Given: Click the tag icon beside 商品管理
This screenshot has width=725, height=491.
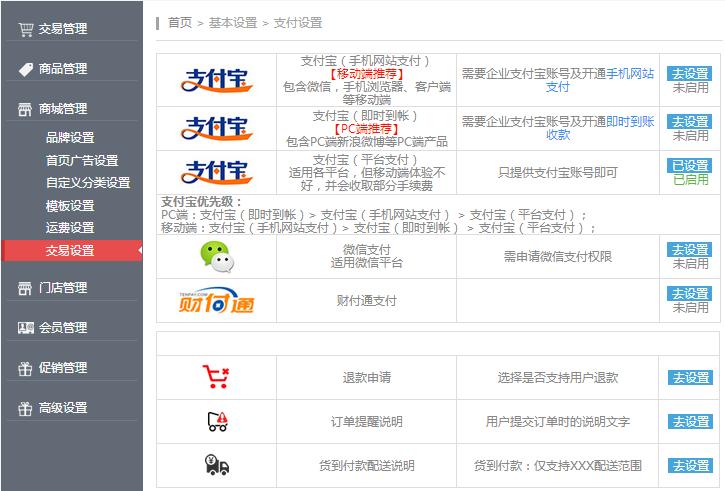Looking at the screenshot, I should pos(25,69).
